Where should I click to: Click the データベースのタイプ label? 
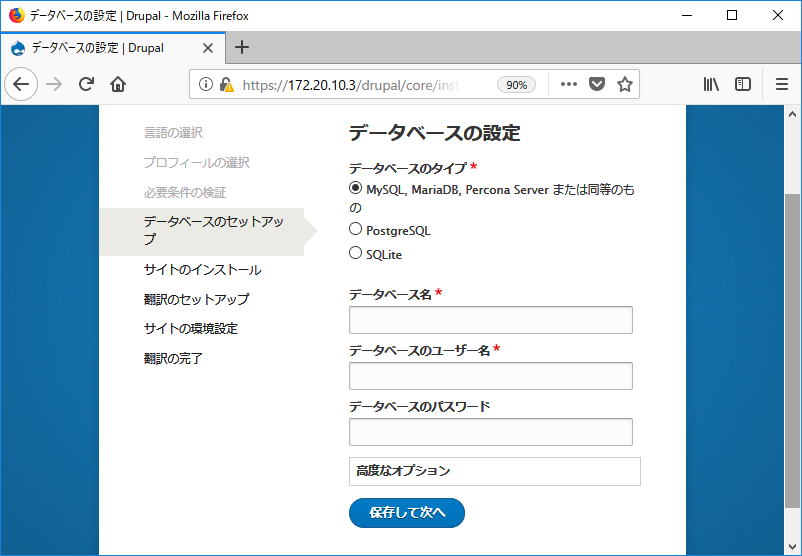408,168
